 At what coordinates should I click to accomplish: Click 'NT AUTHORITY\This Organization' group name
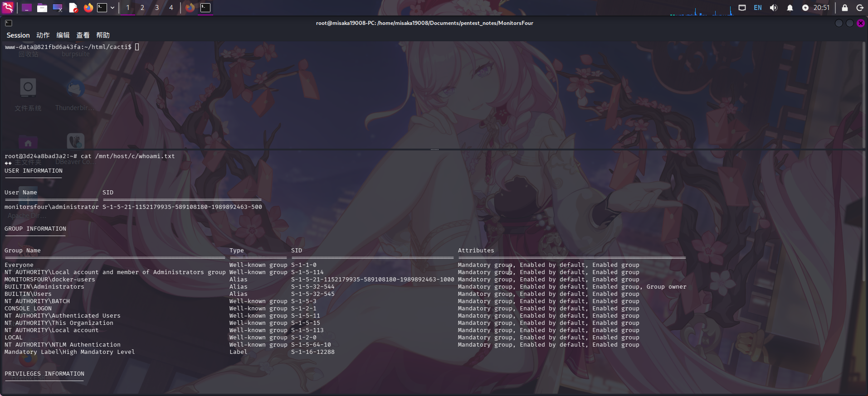coord(59,323)
